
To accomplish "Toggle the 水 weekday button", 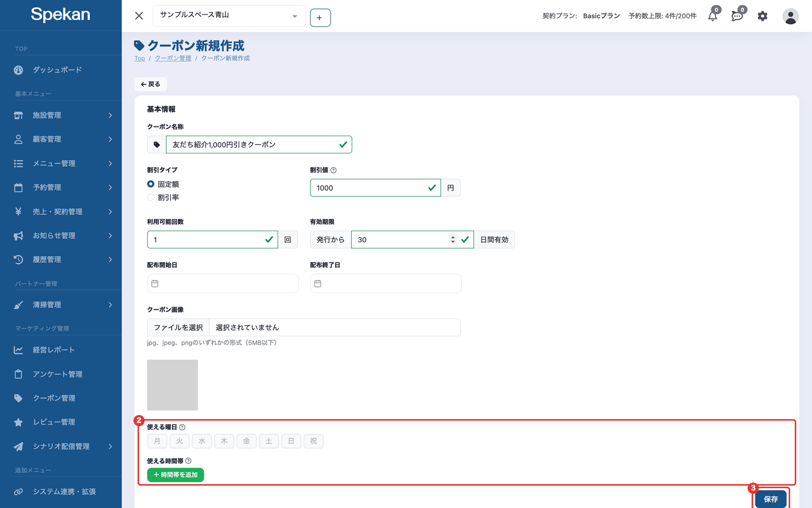I will (202, 441).
